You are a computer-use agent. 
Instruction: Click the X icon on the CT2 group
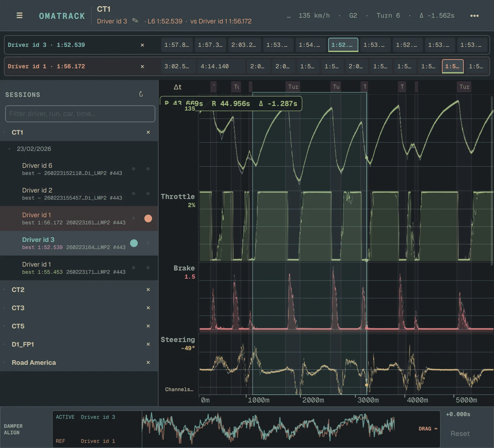pyautogui.click(x=148, y=290)
